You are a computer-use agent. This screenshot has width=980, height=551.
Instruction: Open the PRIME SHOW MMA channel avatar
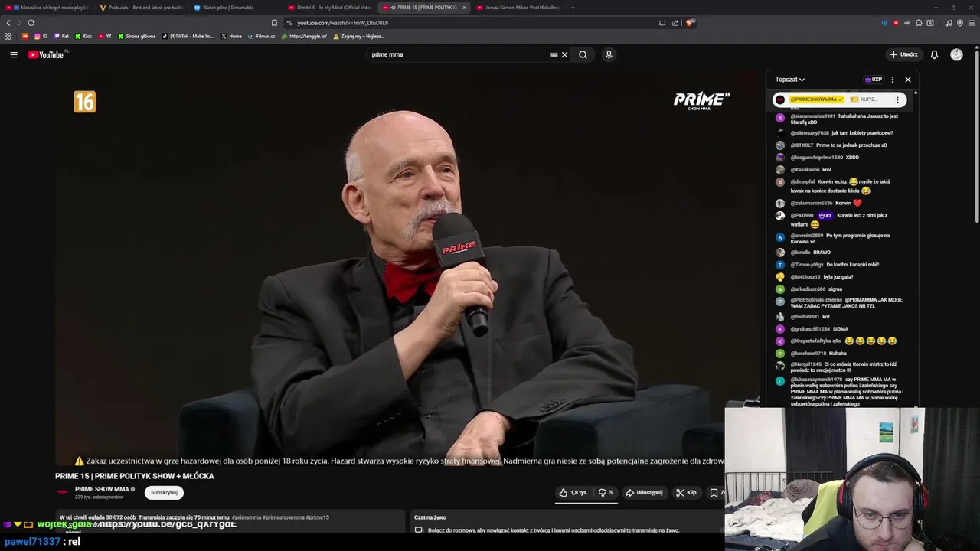coord(64,492)
